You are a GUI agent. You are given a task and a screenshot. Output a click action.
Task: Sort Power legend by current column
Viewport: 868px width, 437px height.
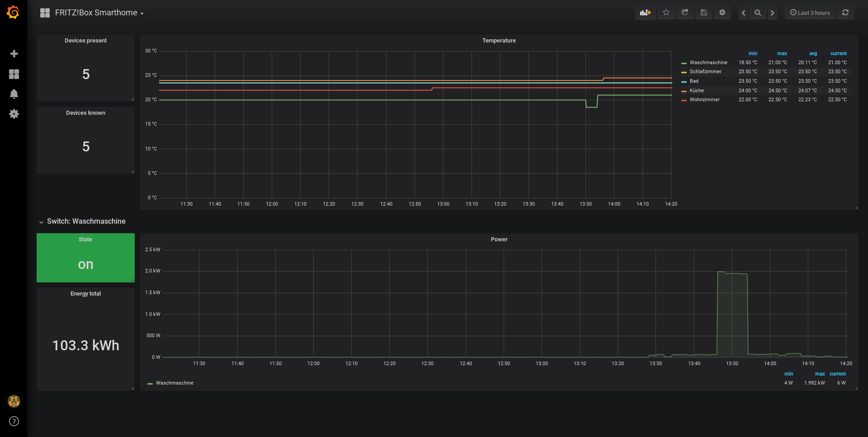click(x=837, y=374)
